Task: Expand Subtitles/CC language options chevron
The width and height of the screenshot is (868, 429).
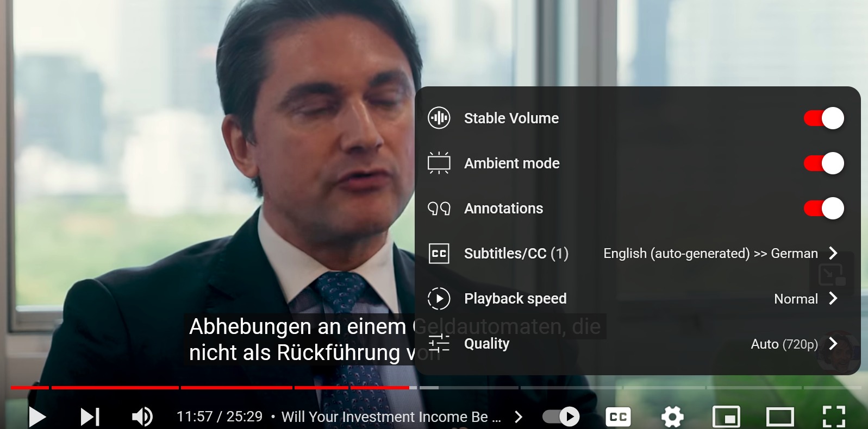Action: 833,253
